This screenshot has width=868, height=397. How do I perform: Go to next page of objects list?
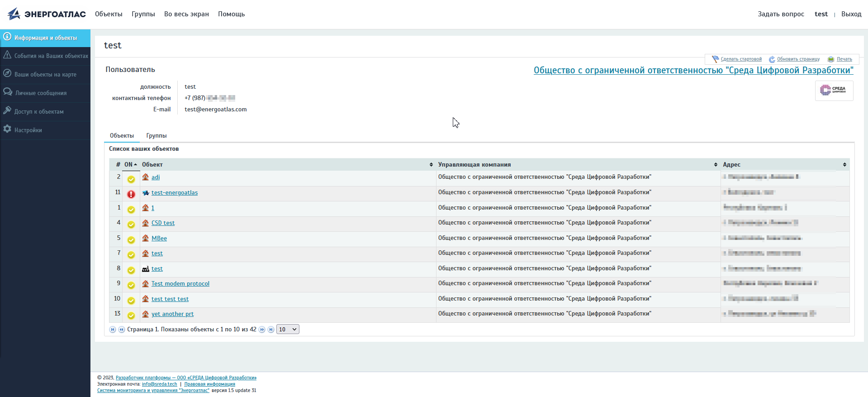262,330
